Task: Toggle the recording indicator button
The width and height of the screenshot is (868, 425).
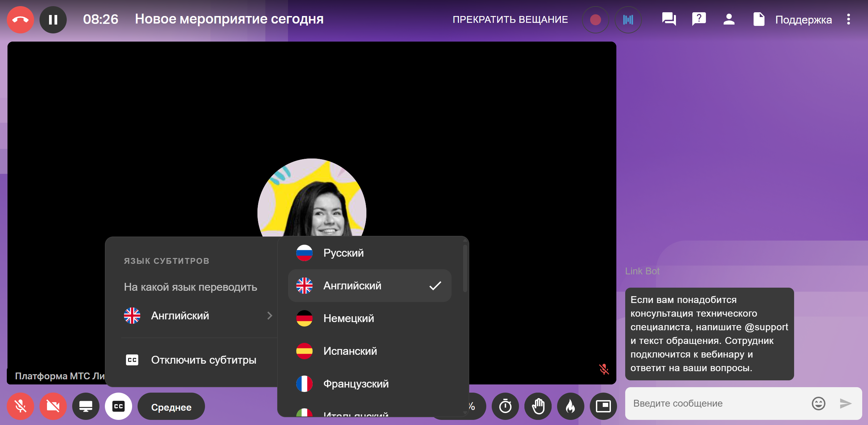Action: click(595, 20)
